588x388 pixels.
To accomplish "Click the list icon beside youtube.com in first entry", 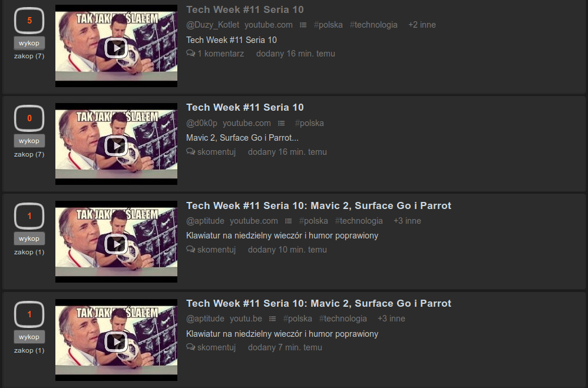I will click(x=303, y=25).
